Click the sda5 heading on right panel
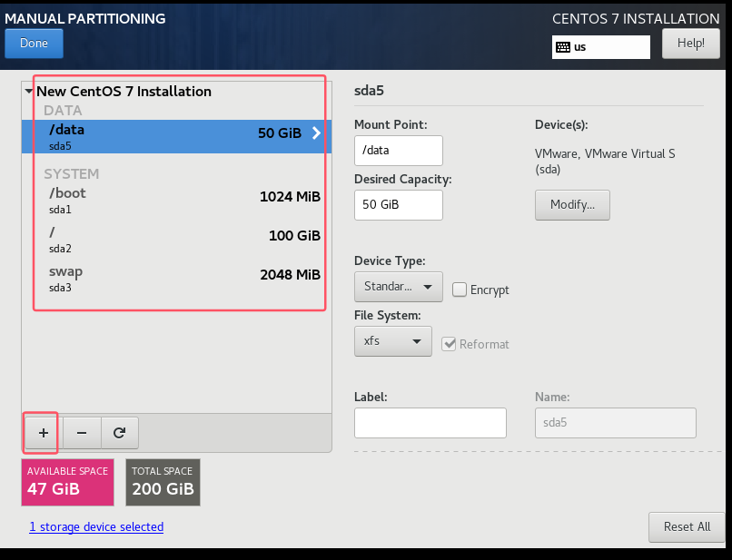The height and width of the screenshot is (560, 732). coord(369,91)
